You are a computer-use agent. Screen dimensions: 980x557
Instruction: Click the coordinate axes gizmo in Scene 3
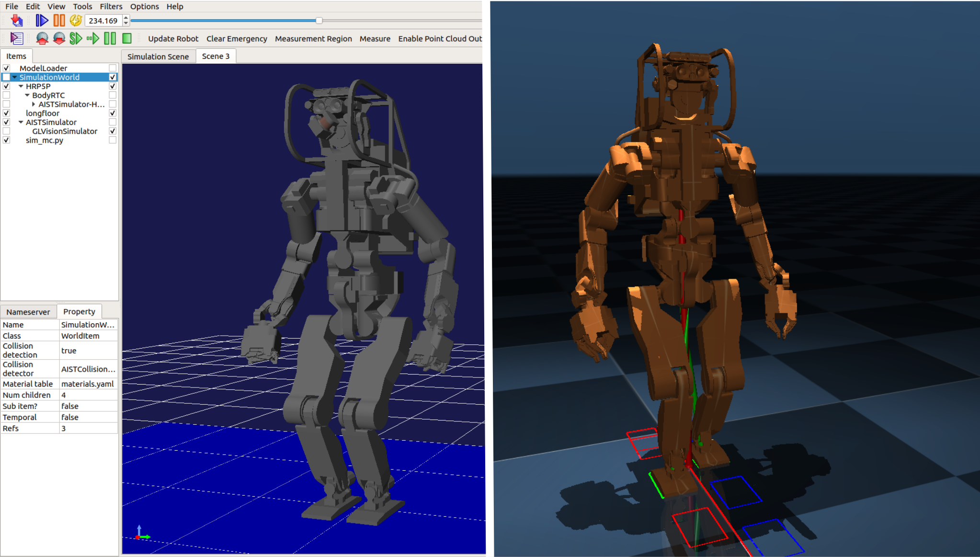click(x=142, y=533)
